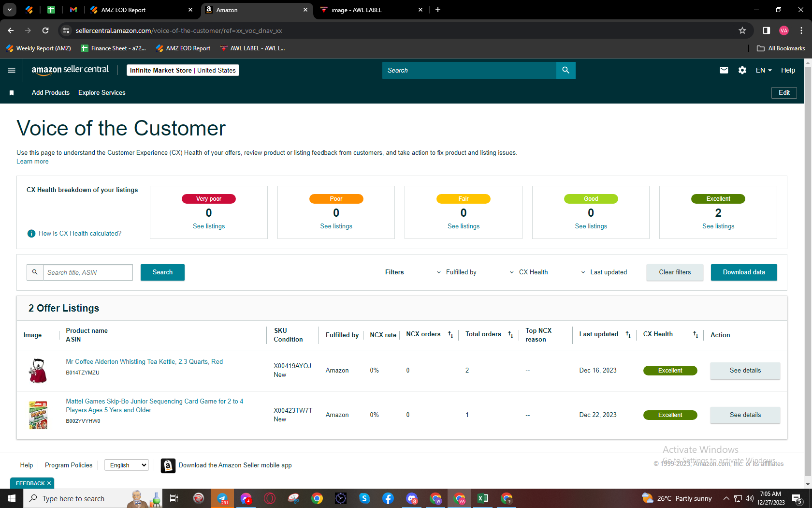The height and width of the screenshot is (508, 812).
Task: Open Facebook app from the taskbar
Action: [388, 498]
